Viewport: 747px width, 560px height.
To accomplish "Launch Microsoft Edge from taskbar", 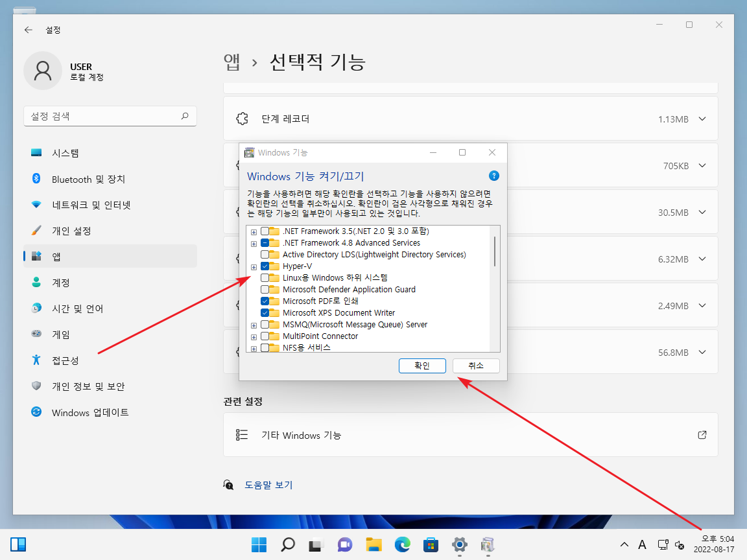I will (x=402, y=544).
